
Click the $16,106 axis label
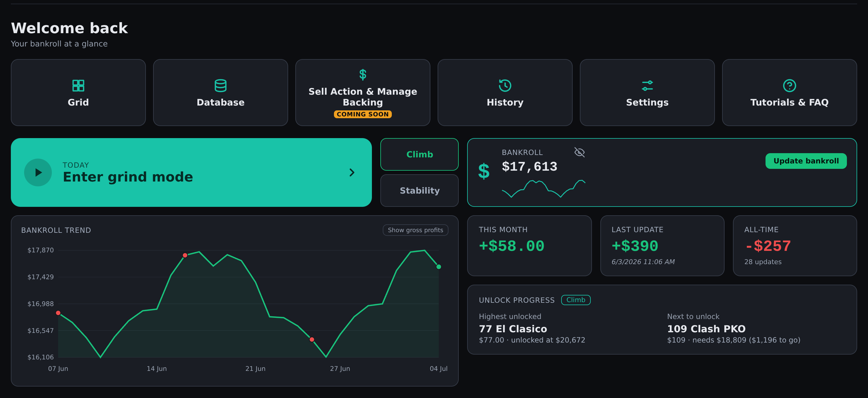click(x=40, y=357)
